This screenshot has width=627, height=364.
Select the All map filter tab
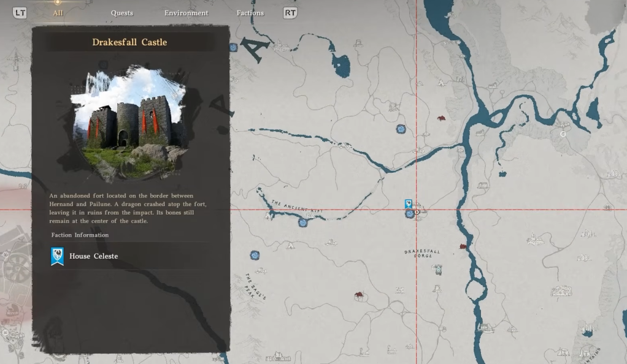[58, 13]
